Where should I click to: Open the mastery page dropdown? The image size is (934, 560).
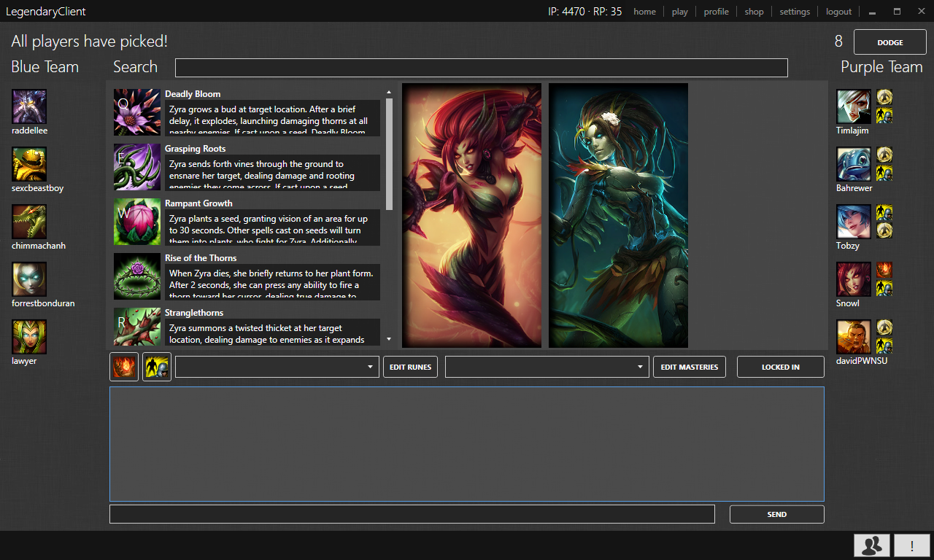pyautogui.click(x=547, y=367)
